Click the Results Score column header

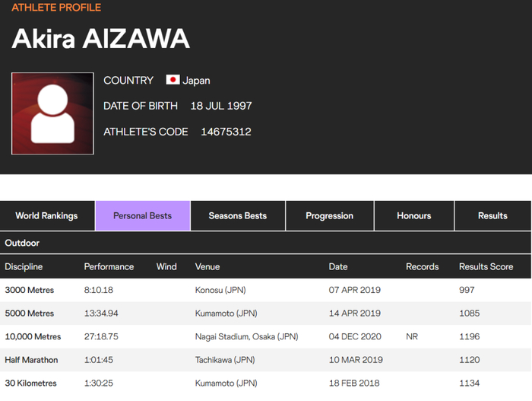point(486,267)
